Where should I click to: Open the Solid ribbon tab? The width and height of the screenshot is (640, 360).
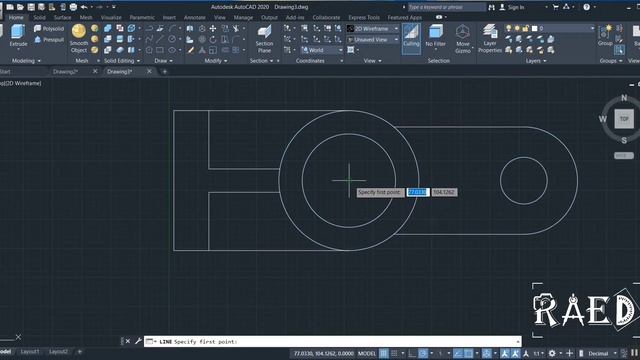coord(40,18)
